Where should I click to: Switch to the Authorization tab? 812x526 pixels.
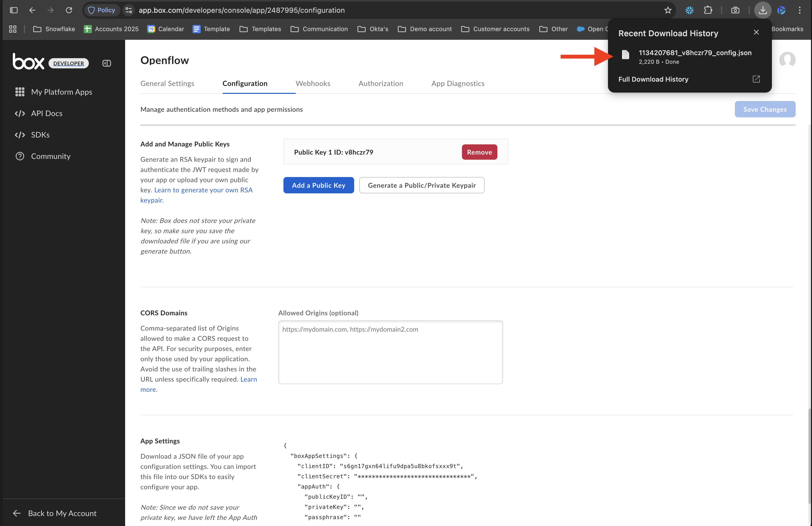(380, 83)
